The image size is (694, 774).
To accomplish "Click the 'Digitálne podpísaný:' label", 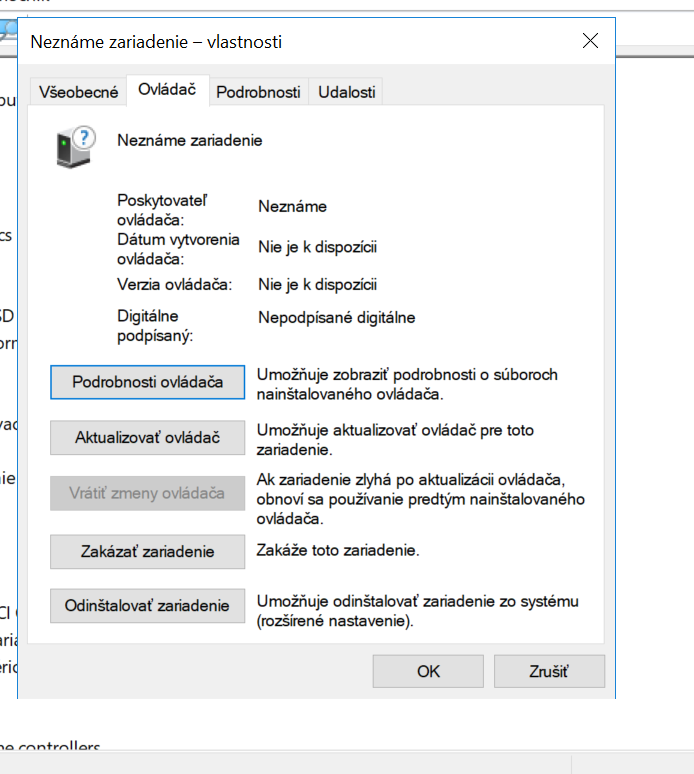I will click(x=154, y=326).
